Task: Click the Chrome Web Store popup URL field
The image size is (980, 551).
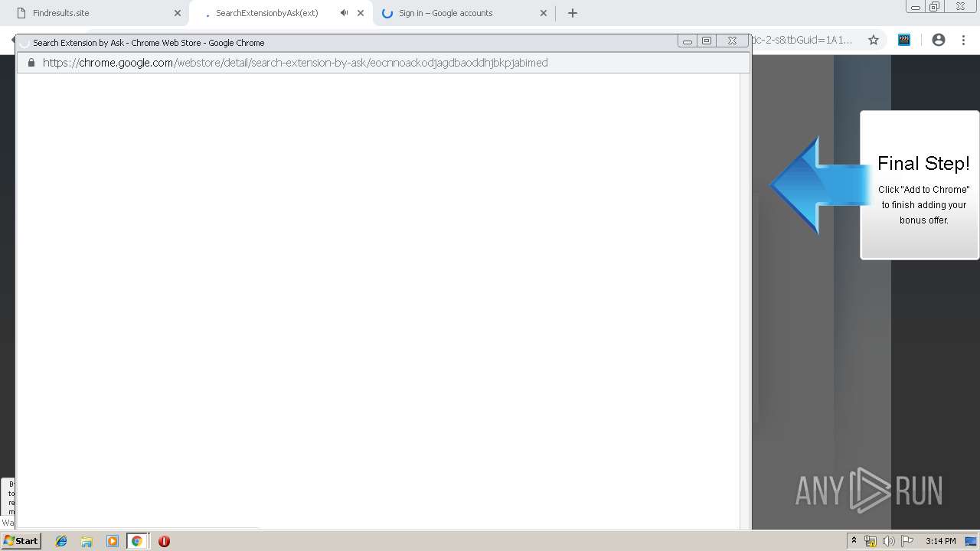Action: [383, 63]
